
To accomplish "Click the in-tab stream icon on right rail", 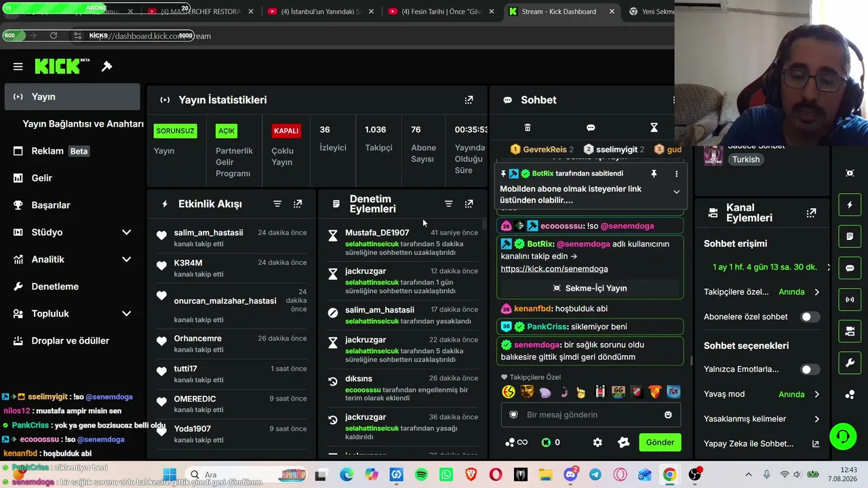I will 850,173.
